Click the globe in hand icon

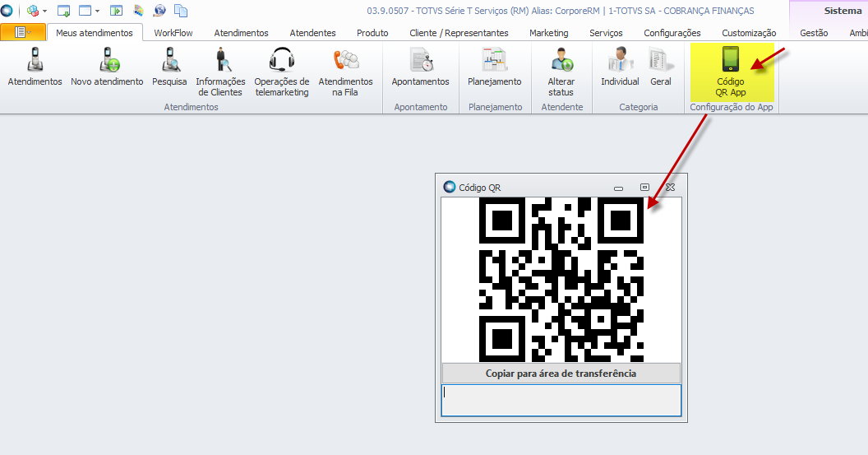(x=159, y=10)
